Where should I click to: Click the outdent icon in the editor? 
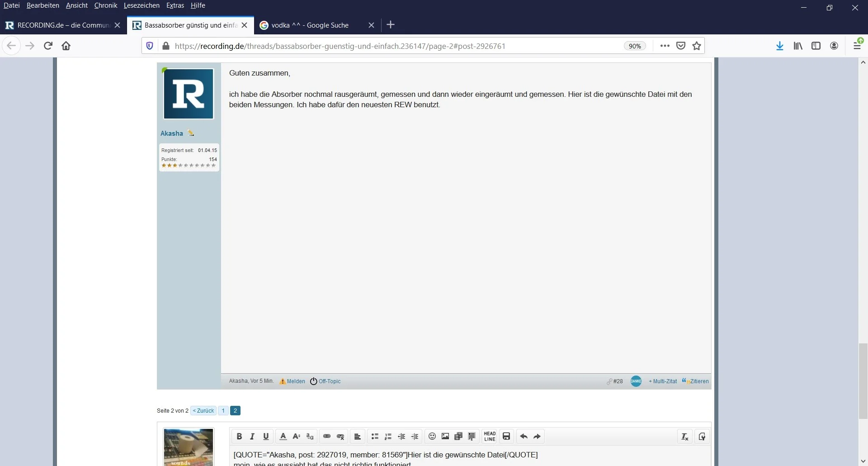(401, 437)
